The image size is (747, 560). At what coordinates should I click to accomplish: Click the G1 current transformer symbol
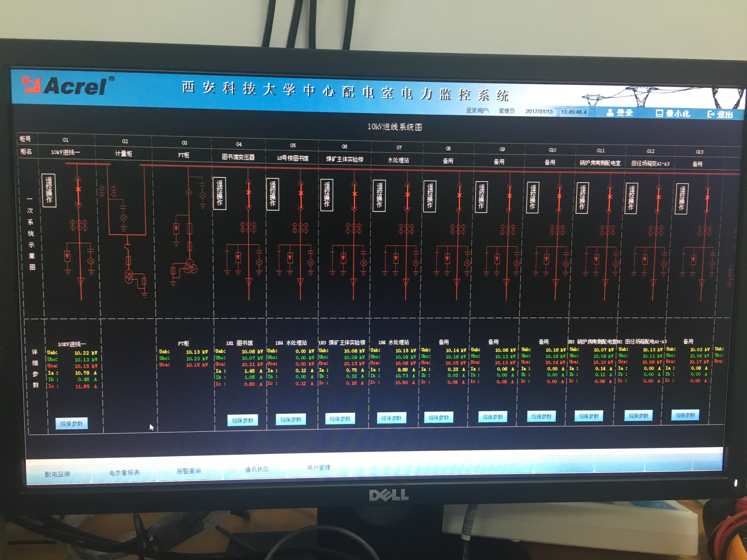[x=79, y=225]
